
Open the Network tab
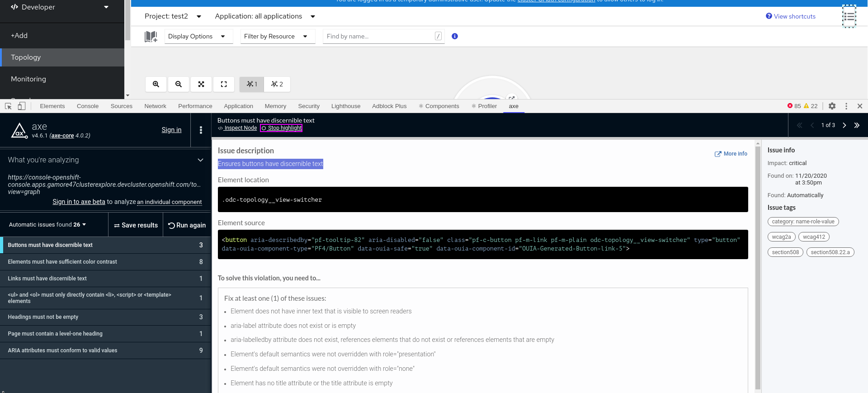pos(156,106)
